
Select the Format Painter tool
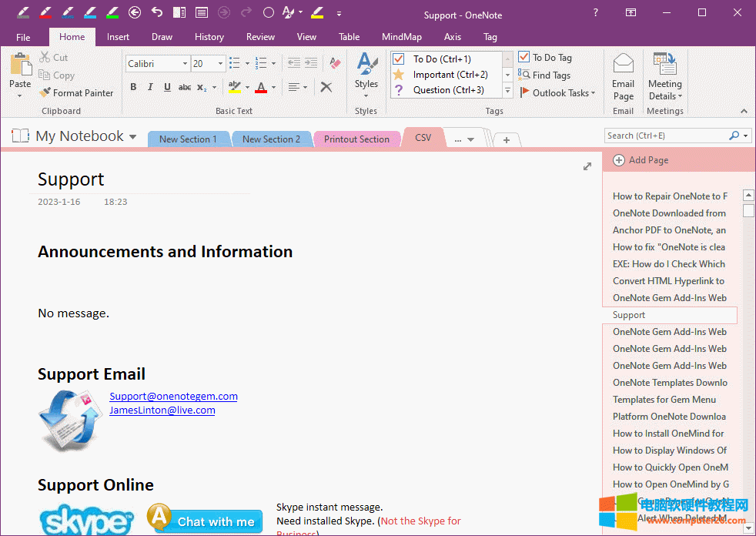(76, 92)
